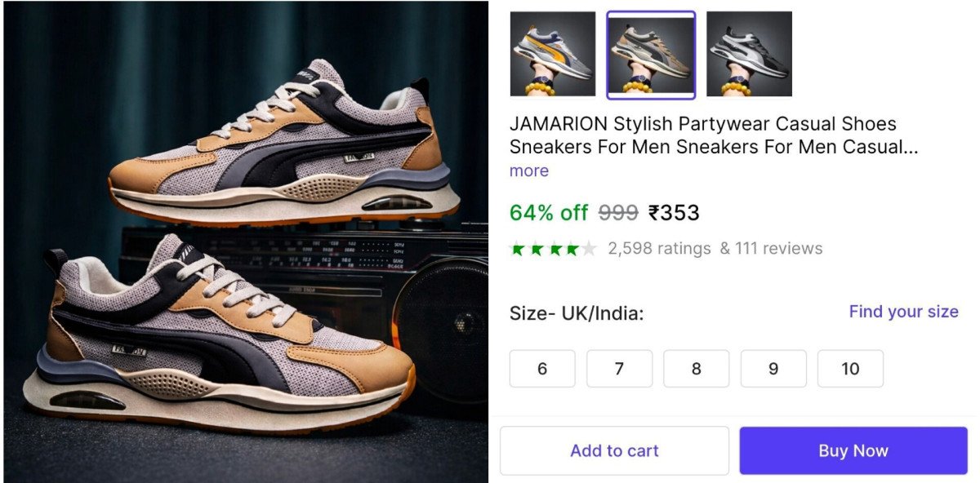Choose size 8

[696, 369]
